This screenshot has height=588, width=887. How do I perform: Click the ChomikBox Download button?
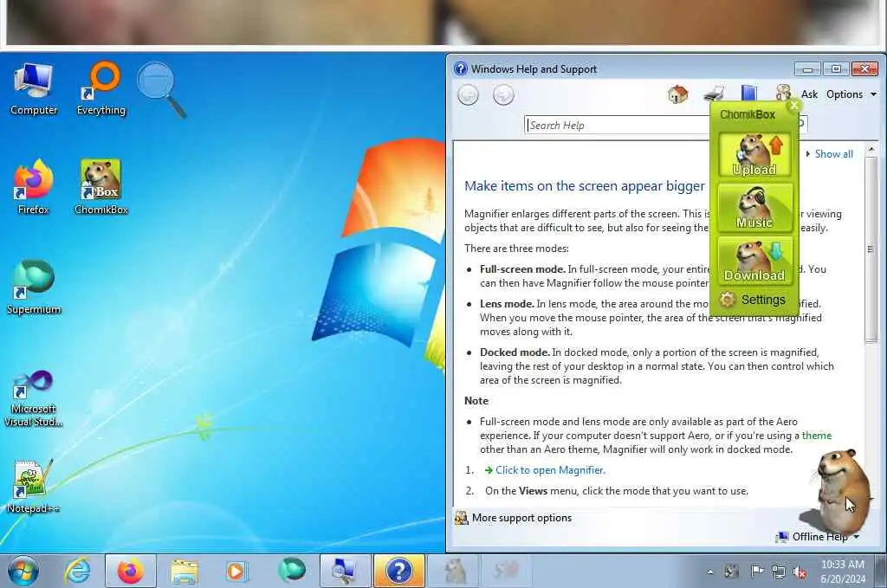tap(754, 261)
